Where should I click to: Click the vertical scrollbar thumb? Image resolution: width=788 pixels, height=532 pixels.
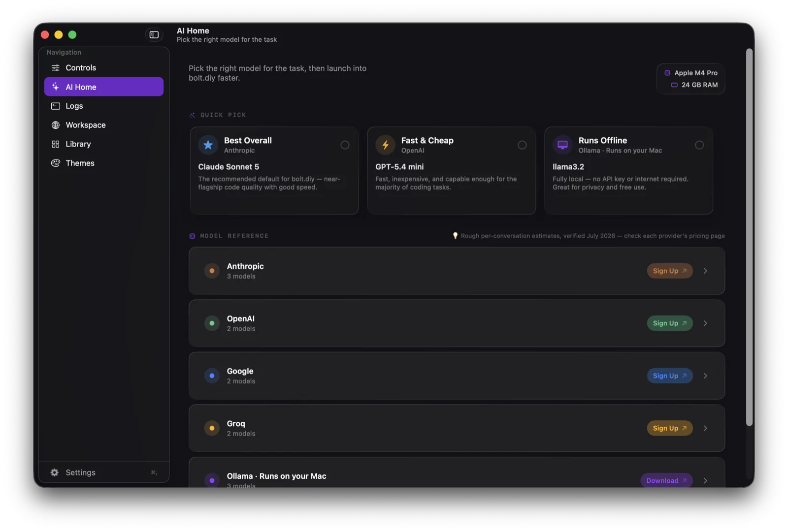(750, 237)
